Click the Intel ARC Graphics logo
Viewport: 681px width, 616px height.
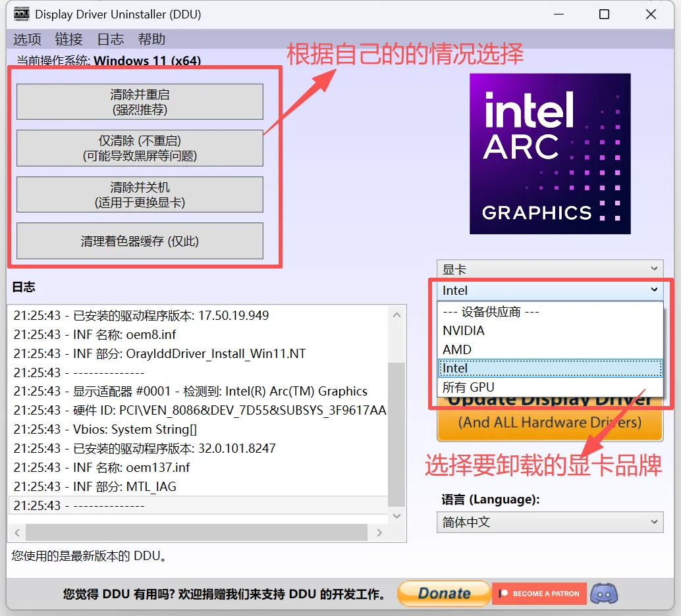pyautogui.click(x=550, y=154)
